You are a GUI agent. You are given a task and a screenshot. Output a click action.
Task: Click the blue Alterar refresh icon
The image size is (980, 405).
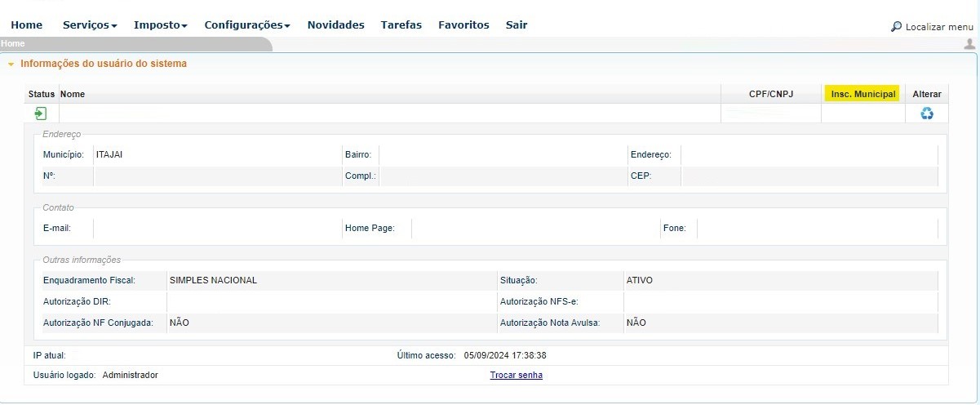pos(927,113)
